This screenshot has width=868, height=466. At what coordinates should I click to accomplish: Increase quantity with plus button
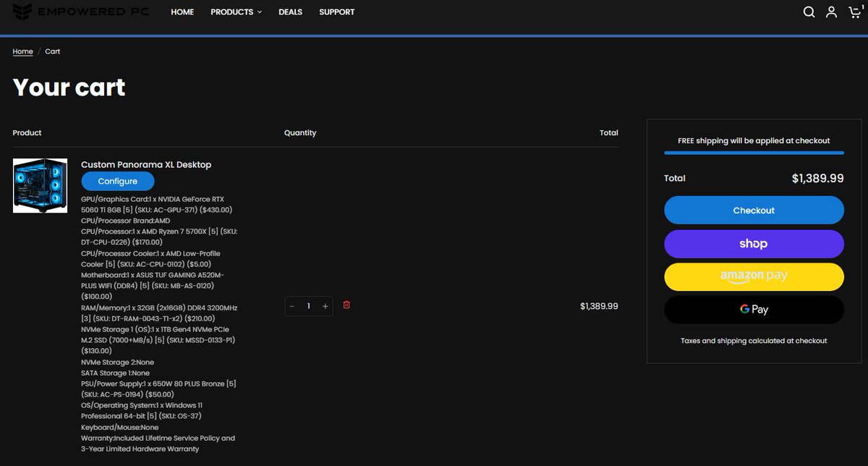click(325, 306)
